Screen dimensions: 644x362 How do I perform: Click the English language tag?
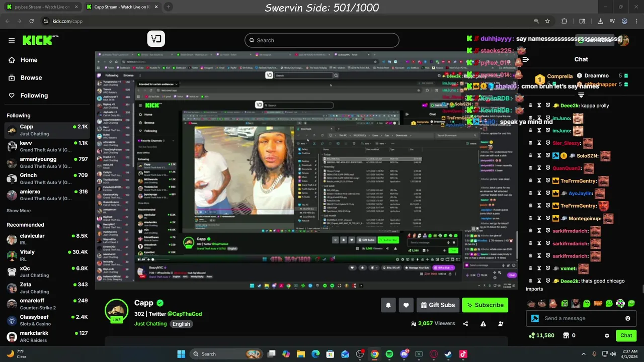[x=182, y=324]
